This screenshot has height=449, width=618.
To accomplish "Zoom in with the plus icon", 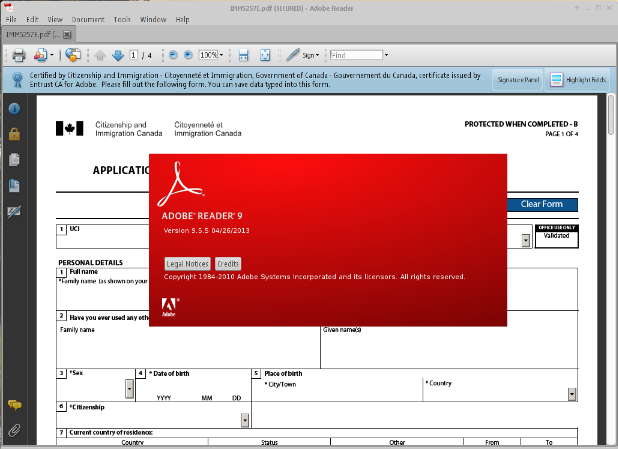I will coord(188,55).
